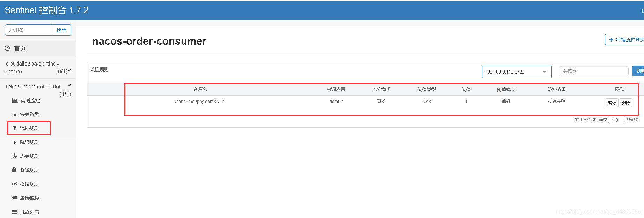This screenshot has height=218, width=644.
Task: Click the 来源应用 column header
Action: tap(336, 90)
